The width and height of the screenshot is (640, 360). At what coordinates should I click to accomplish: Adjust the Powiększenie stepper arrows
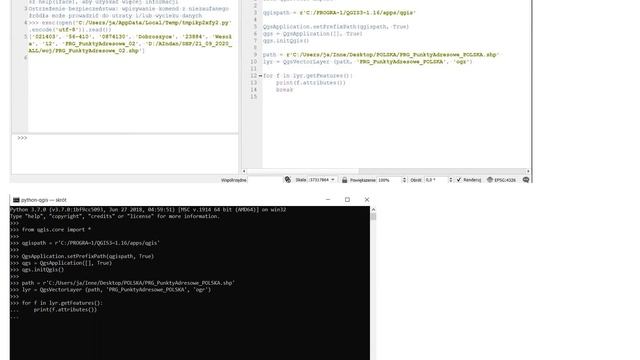(404, 180)
